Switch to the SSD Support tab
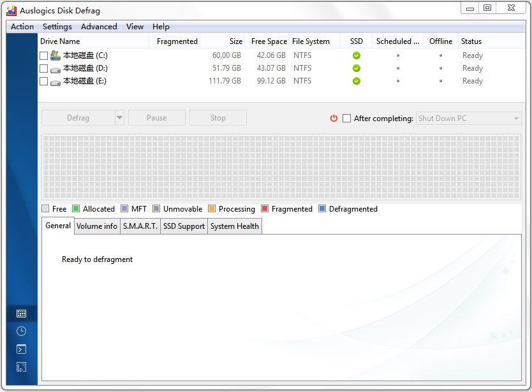The image size is (532, 392). [184, 226]
